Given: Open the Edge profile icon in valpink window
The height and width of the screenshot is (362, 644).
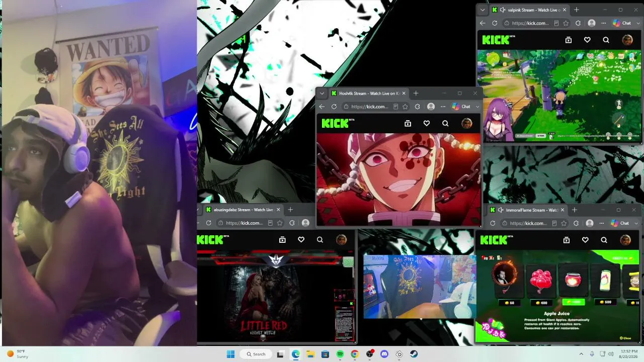Looking at the screenshot, I should 592,23.
